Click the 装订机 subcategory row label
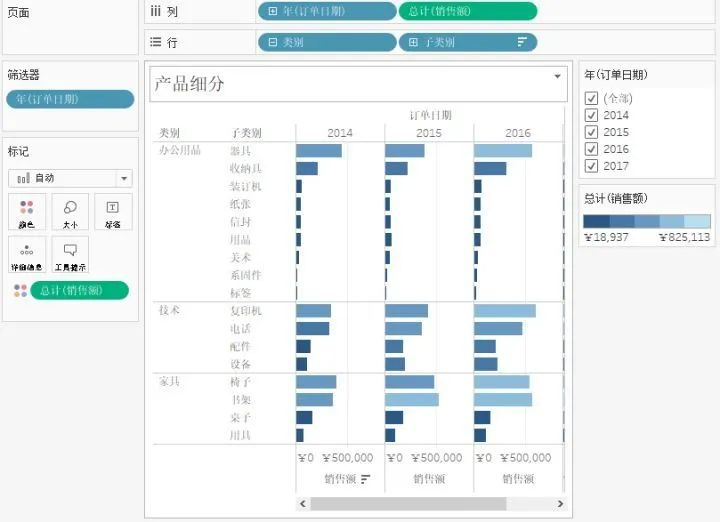The width and height of the screenshot is (720, 522). pos(246,186)
